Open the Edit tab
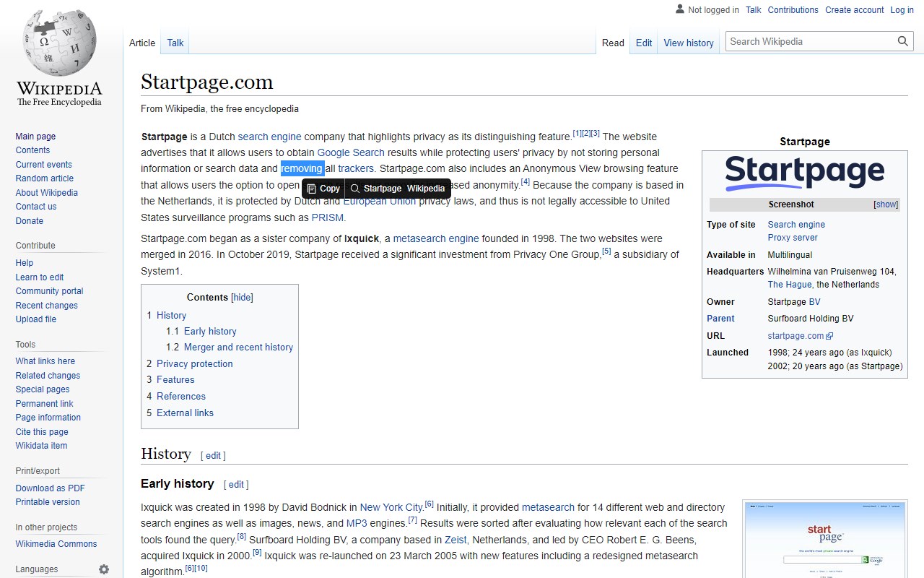Image resolution: width=924 pixels, height=578 pixels. 644,43
